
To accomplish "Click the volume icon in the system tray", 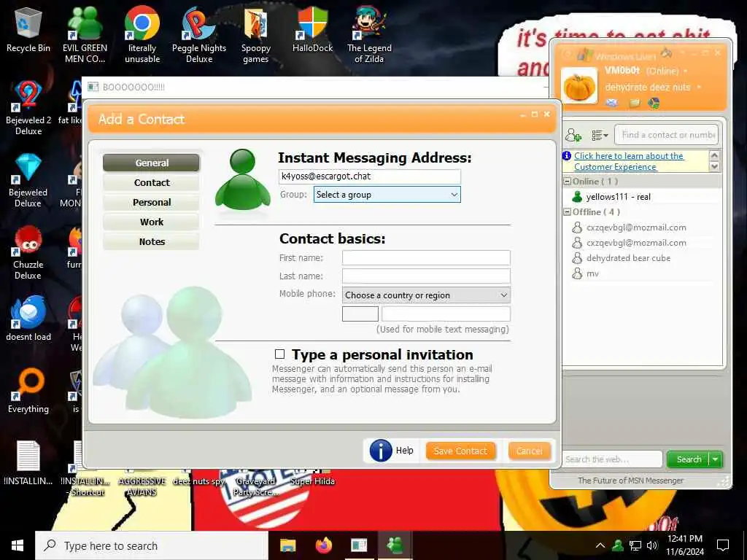I will (652, 545).
